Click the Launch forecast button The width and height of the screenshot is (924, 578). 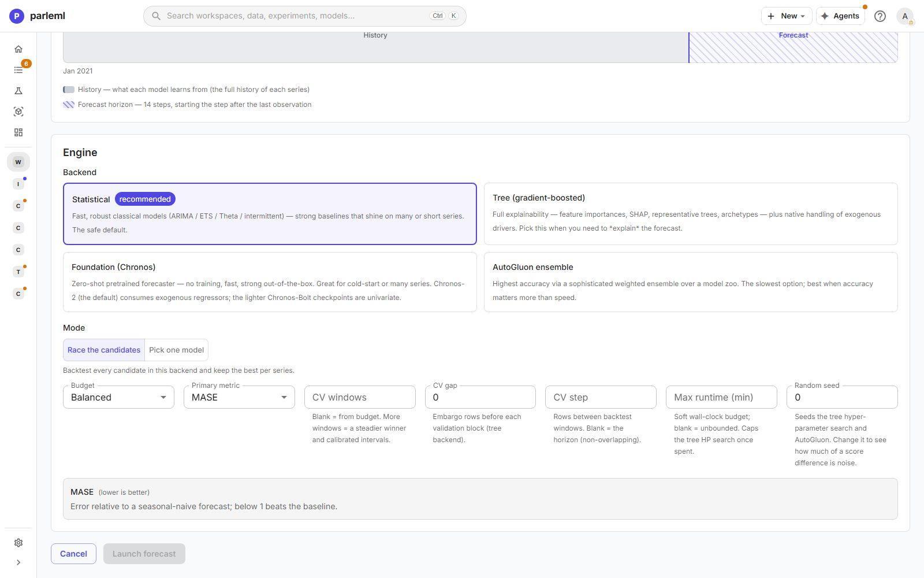coord(144,554)
